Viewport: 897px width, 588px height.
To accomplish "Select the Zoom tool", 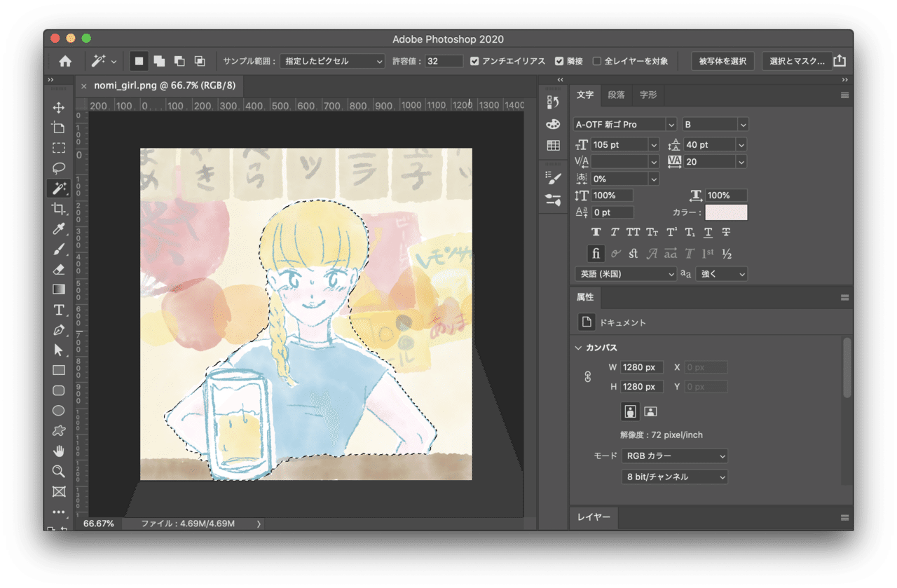I will pyautogui.click(x=59, y=471).
